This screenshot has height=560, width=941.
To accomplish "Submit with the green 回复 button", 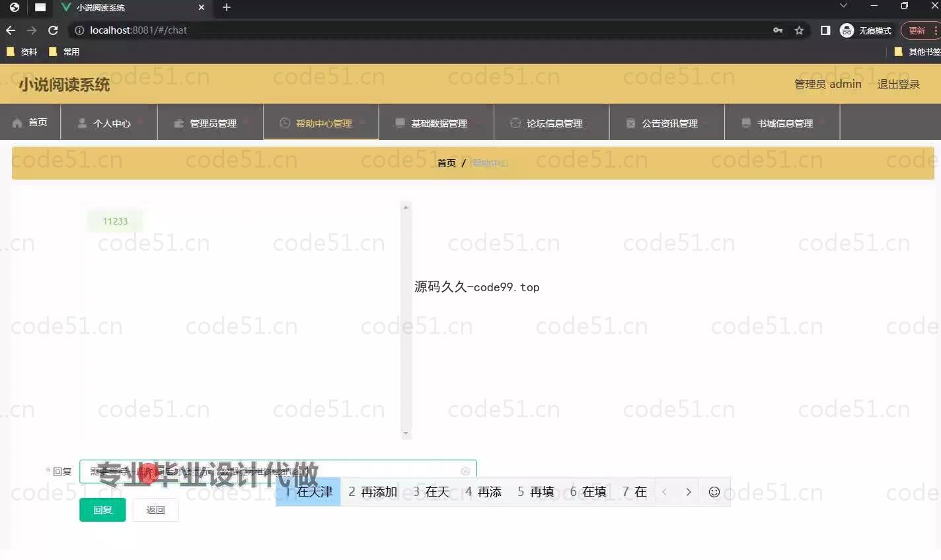I will coord(102,510).
